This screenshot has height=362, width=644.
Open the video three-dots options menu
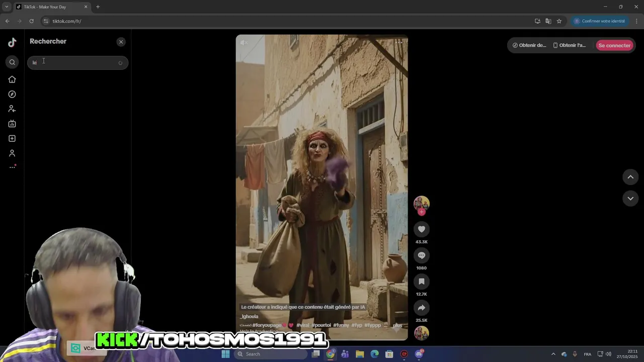(399, 42)
